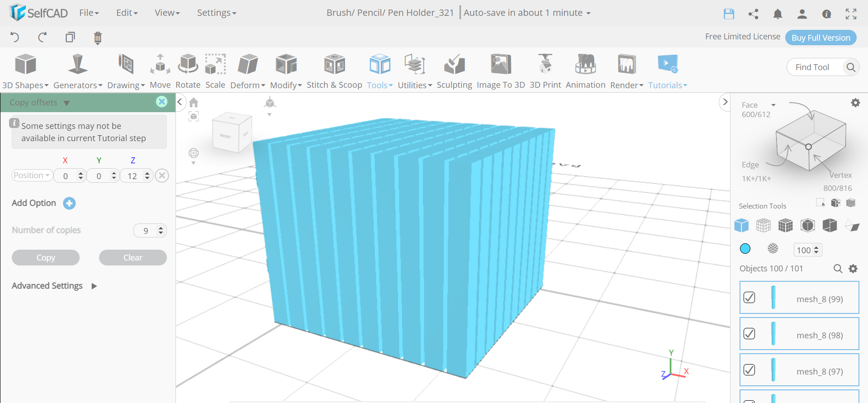This screenshot has height=403, width=868.
Task: Adjust the Number of copies stepper
Action: point(161,231)
